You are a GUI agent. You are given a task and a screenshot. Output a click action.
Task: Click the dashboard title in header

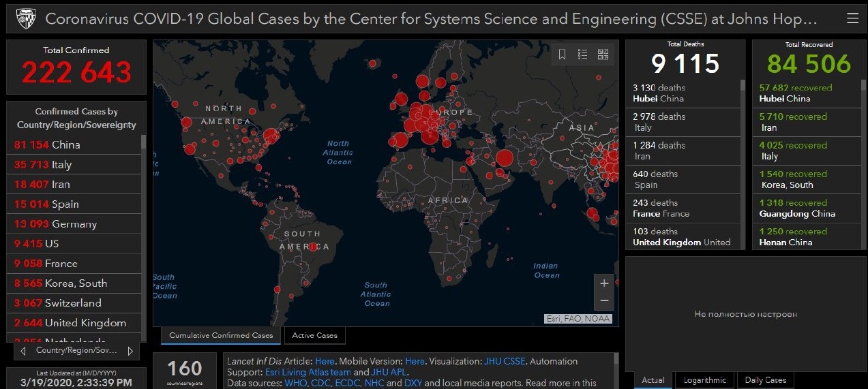432,18
